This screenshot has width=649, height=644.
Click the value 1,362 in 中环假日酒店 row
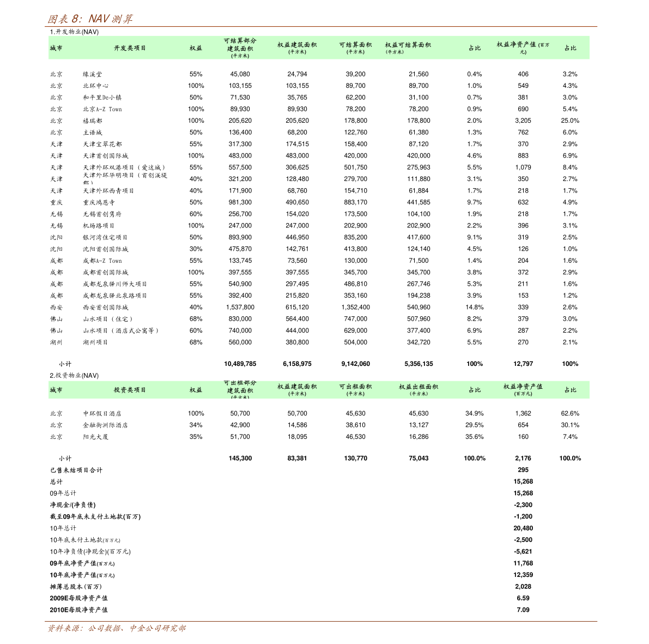coord(523,413)
